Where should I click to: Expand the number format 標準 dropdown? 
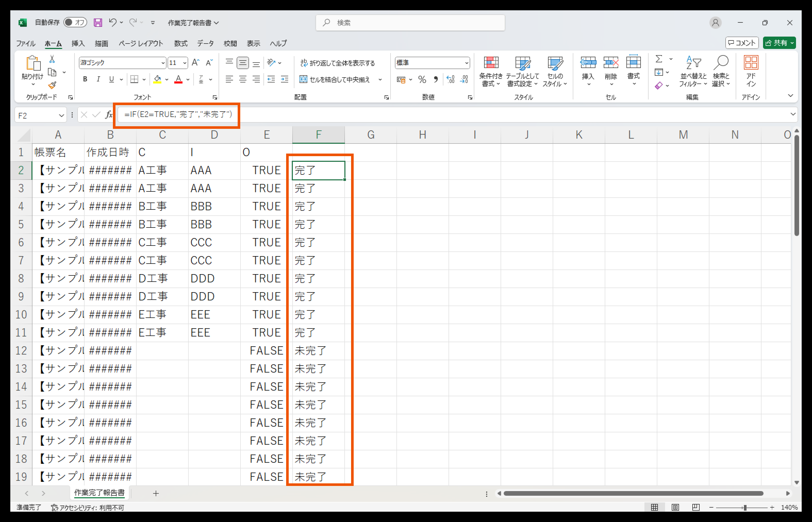(467, 63)
